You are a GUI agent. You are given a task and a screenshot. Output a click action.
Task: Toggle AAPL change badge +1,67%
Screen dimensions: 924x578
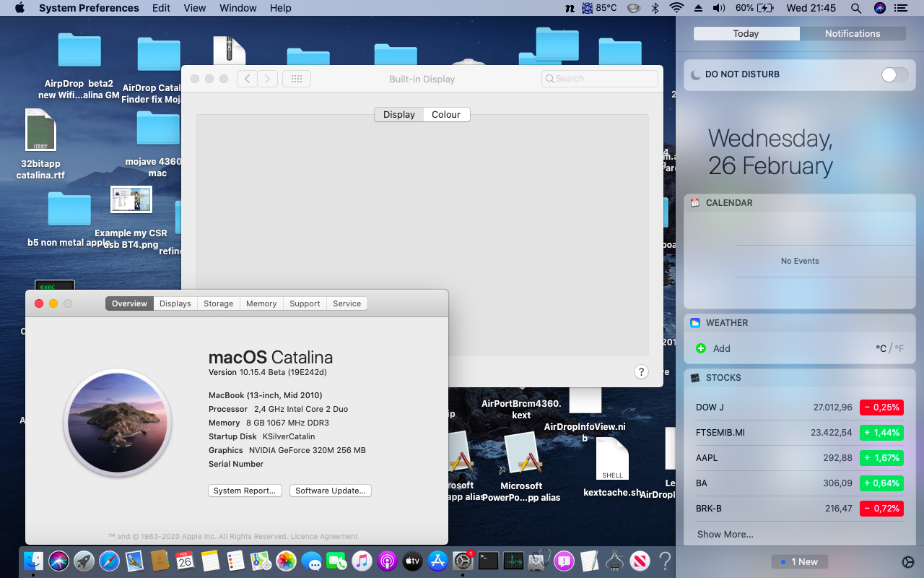(x=881, y=458)
